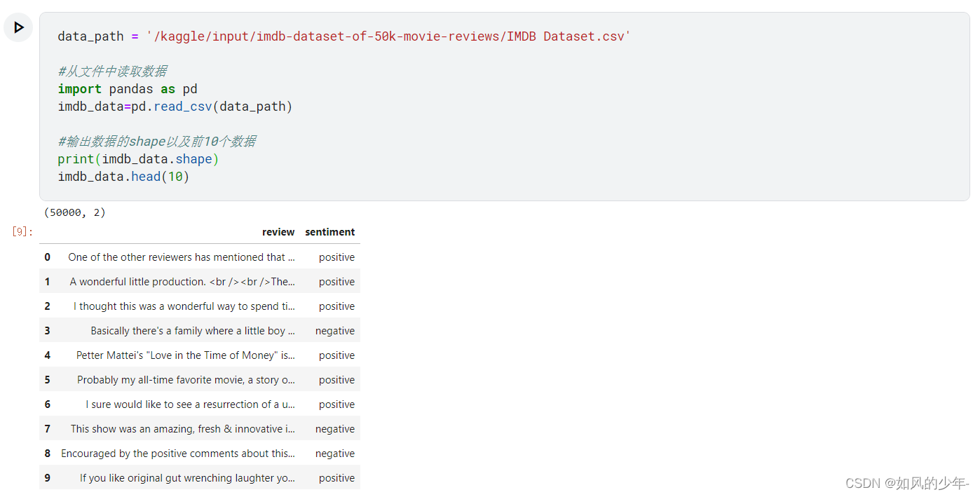Select review 'I sure would like to see'
The image size is (980, 497).
click(190, 404)
